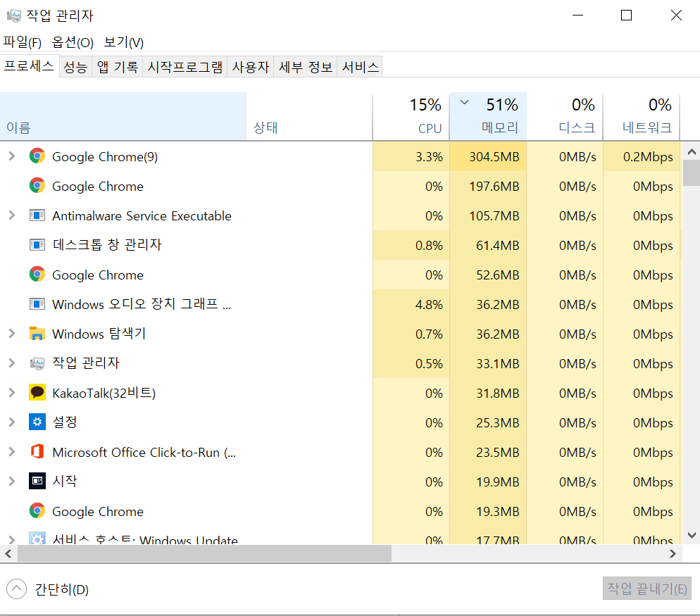The height and width of the screenshot is (616, 700).
Task: Switch to the 시작프로그램 tab
Action: coord(185,67)
